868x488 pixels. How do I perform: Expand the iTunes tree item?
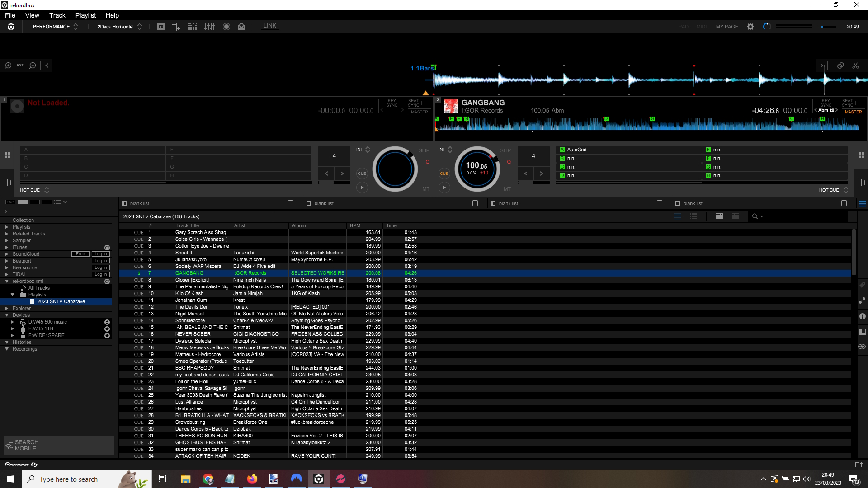pyautogui.click(x=7, y=248)
